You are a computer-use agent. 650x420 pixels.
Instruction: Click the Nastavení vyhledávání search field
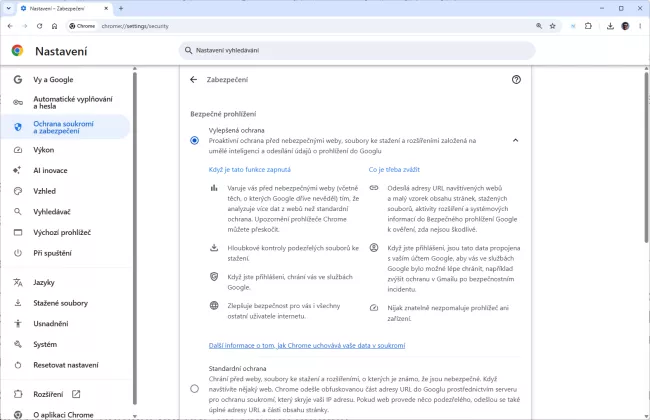click(357, 50)
